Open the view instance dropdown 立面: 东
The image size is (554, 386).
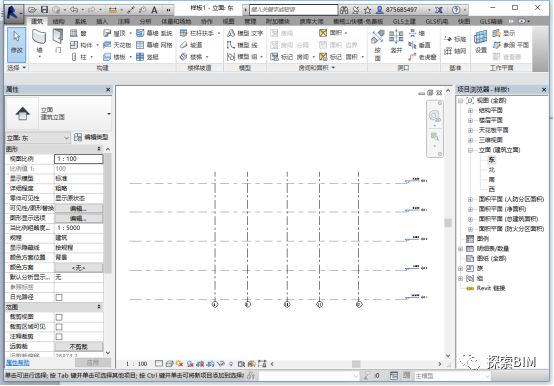pyautogui.click(x=38, y=138)
